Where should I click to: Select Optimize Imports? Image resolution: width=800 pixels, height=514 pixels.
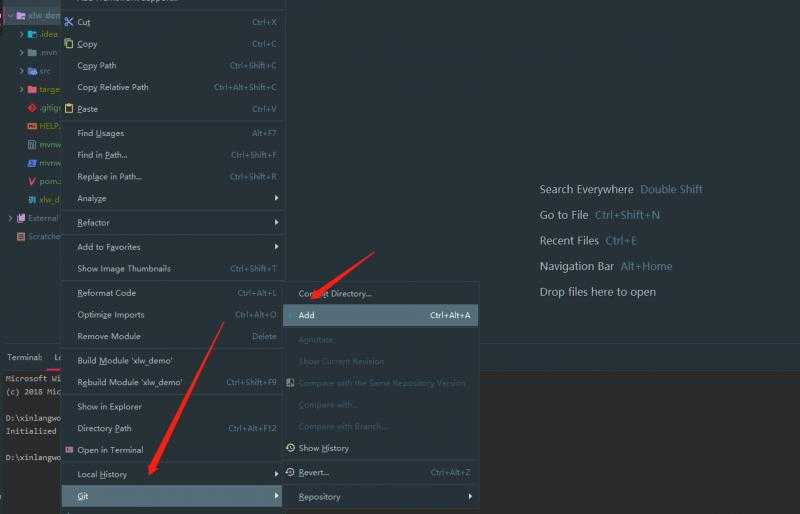click(x=172, y=314)
